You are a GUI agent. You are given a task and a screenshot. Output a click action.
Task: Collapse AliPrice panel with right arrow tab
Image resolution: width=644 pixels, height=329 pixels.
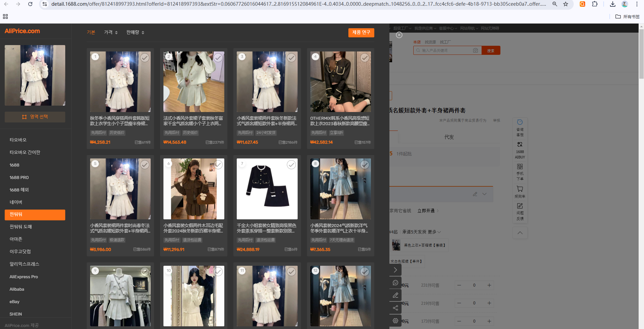(395, 270)
